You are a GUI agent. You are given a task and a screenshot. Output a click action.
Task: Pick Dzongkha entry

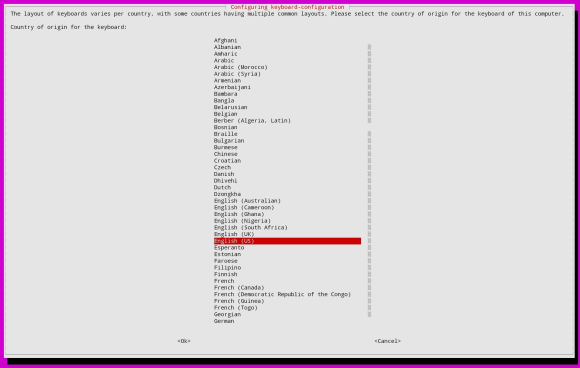coord(227,194)
